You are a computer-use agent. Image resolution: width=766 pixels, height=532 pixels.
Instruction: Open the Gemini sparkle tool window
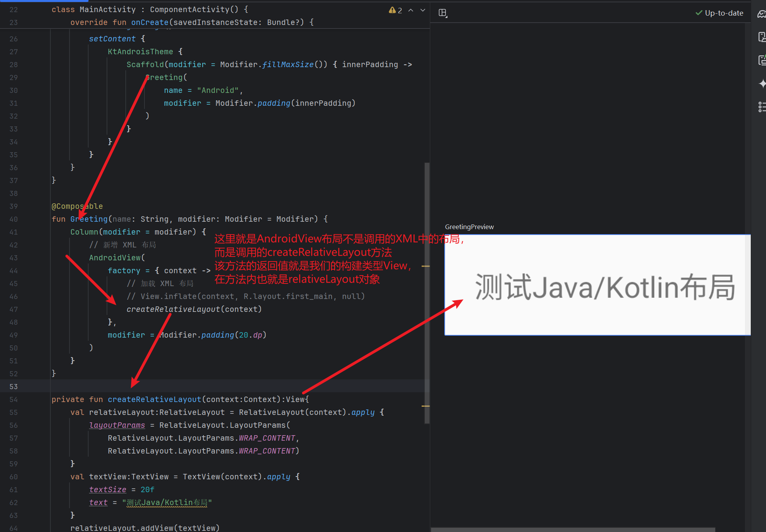(762, 83)
